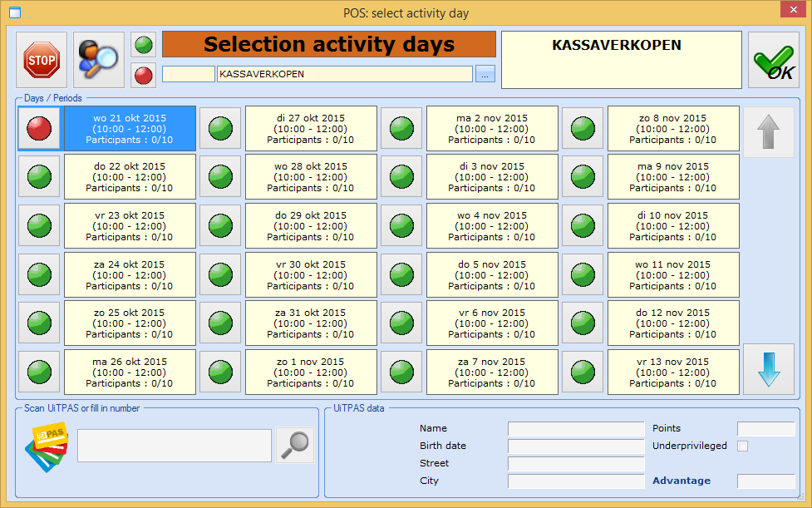
Task: Go to next page with blue down arrow
Action: [x=769, y=369]
